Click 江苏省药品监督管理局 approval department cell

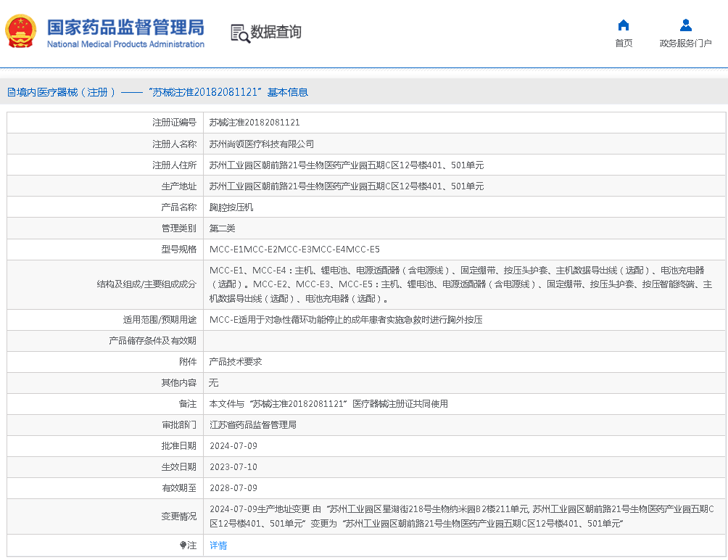click(253, 425)
